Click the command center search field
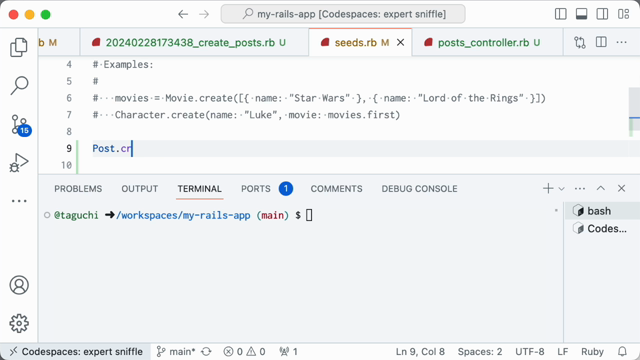The height and width of the screenshot is (360, 640). [x=343, y=14]
